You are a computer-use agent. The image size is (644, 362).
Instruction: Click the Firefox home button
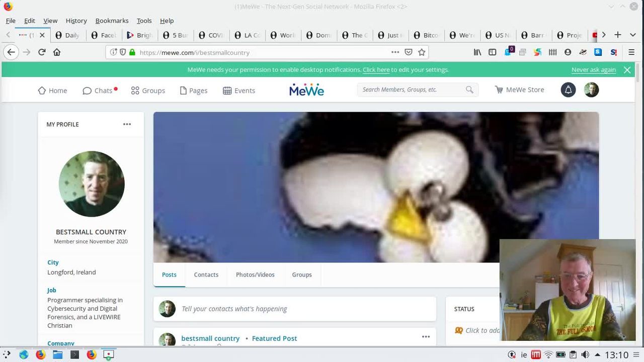click(x=57, y=52)
